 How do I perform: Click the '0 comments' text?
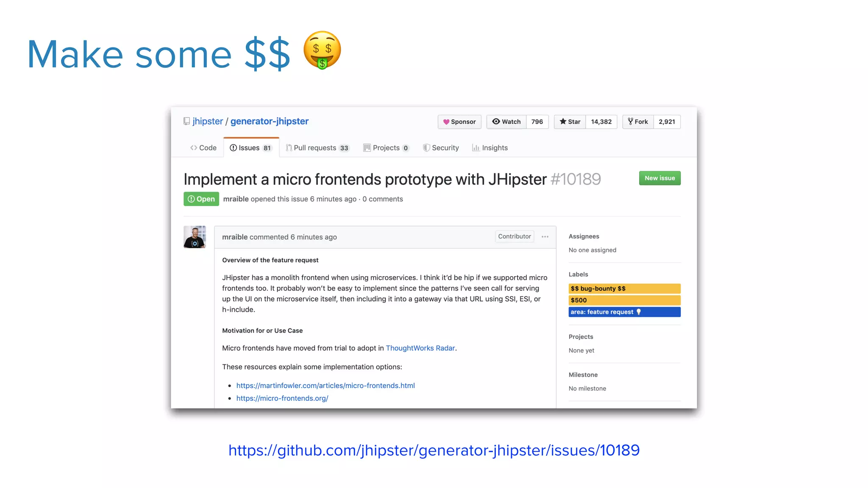click(383, 199)
